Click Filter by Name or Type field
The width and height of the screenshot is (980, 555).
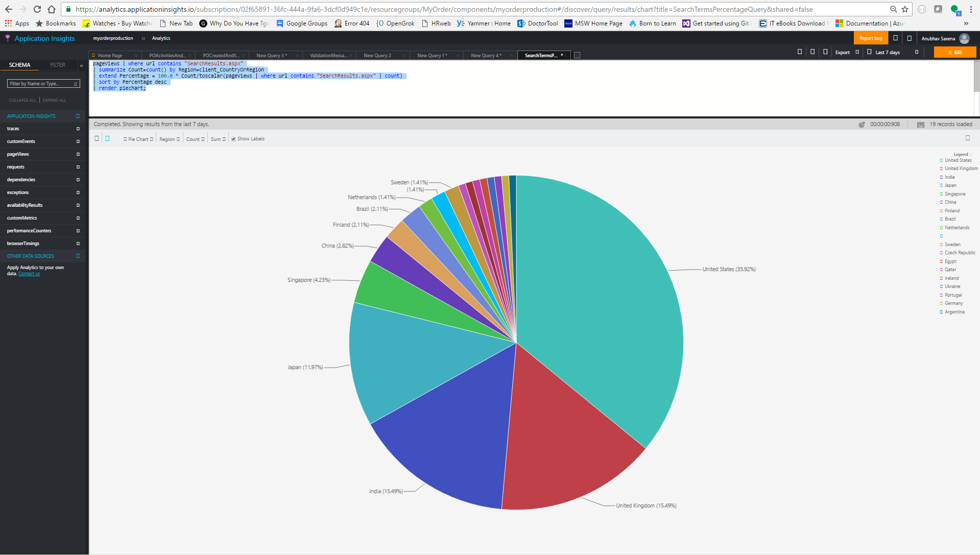coord(43,84)
